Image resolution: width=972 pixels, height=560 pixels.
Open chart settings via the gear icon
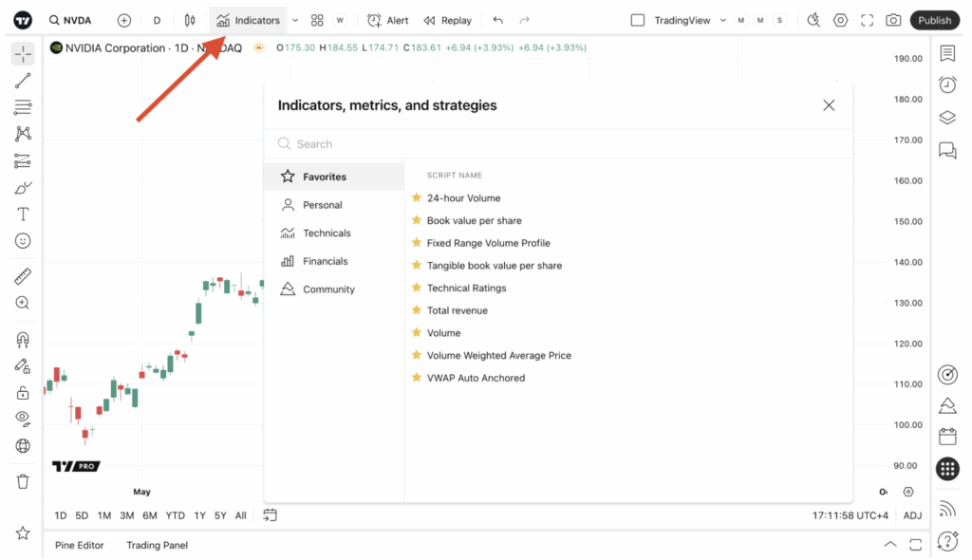click(841, 19)
